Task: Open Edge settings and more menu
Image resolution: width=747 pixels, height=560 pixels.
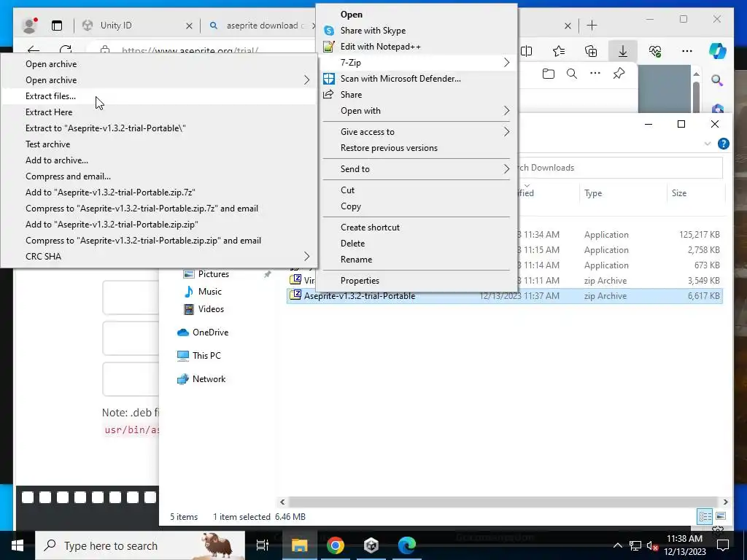Action: click(x=686, y=52)
